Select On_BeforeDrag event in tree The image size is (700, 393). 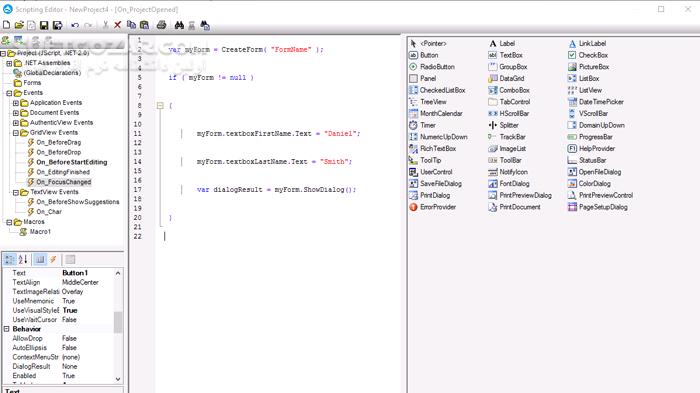(58, 142)
